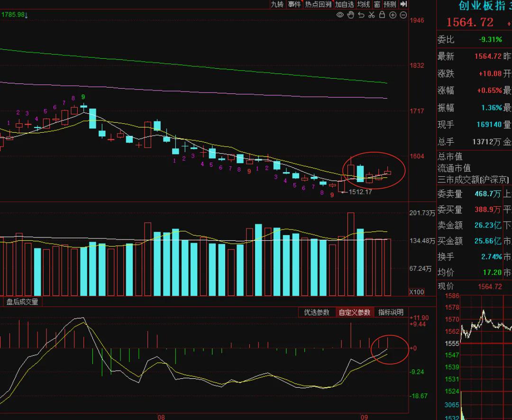Click the 预测 forecast button
Screen dimensions: 512x420
[390, 4]
